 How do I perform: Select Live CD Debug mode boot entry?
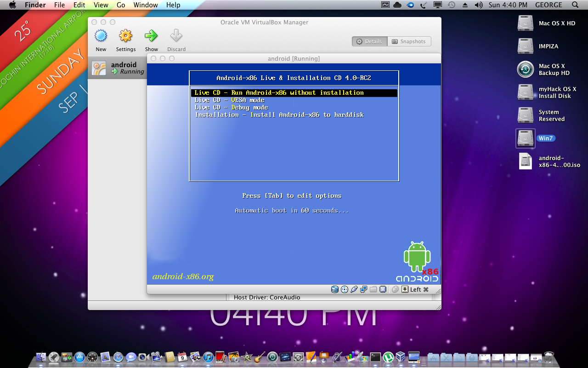231,107
